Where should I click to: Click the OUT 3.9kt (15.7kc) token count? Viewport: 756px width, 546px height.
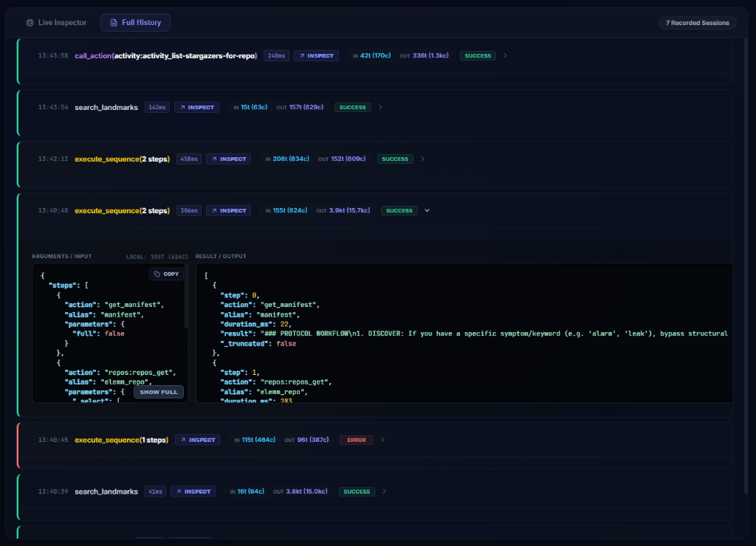[343, 210]
